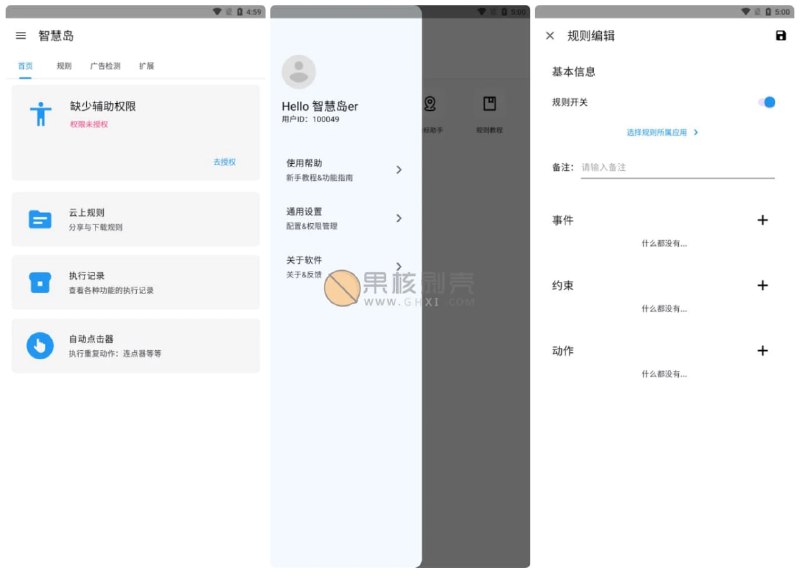Image resolution: width=800 pixels, height=576 pixels.
Task: Open the navigation drawer menu
Action: coord(21,35)
